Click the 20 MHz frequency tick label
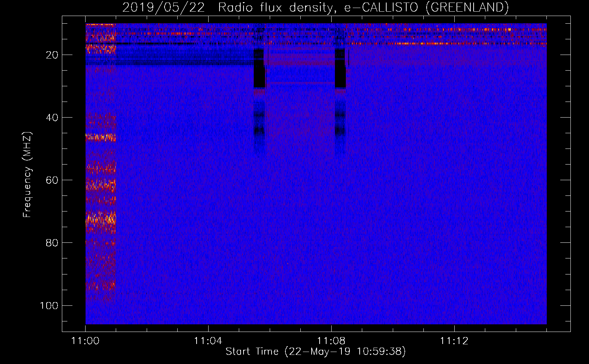 point(52,55)
